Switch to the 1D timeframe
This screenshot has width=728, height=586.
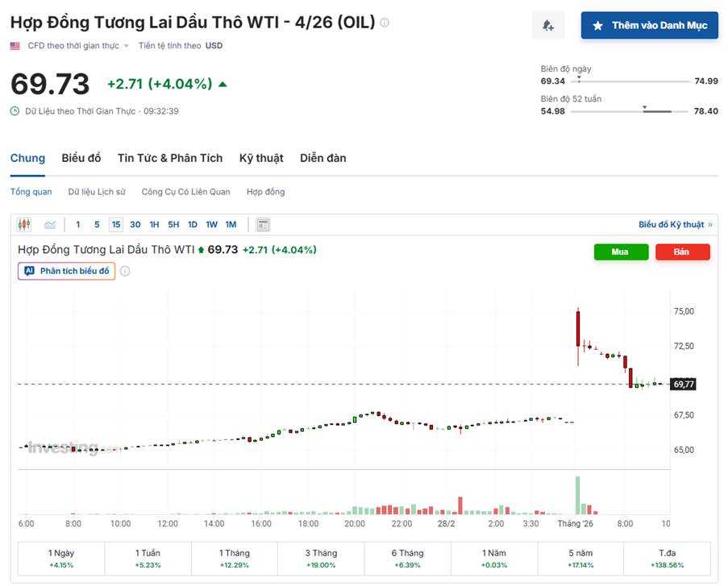(192, 224)
